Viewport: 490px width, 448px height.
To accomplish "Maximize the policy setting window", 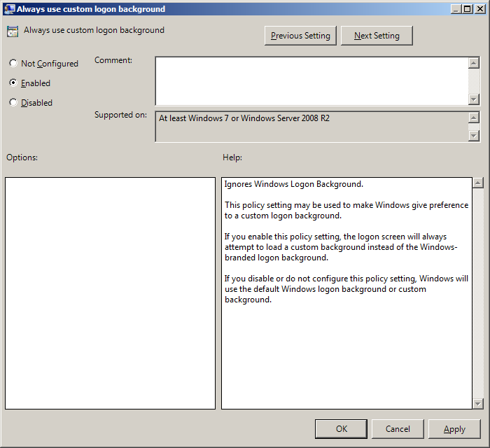I will pyautogui.click(x=467, y=9).
